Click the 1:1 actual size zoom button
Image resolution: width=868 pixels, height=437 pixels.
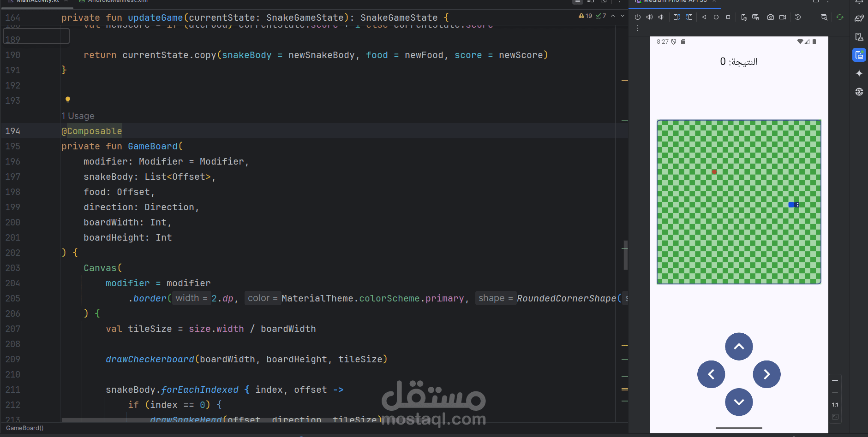click(x=835, y=405)
